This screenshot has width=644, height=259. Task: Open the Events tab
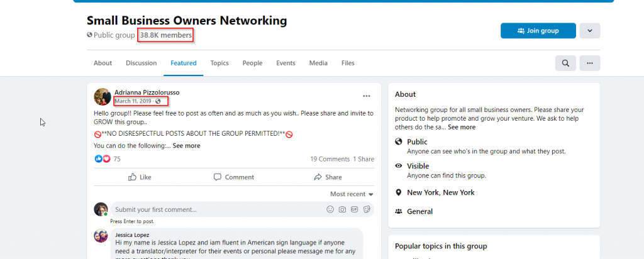click(286, 63)
